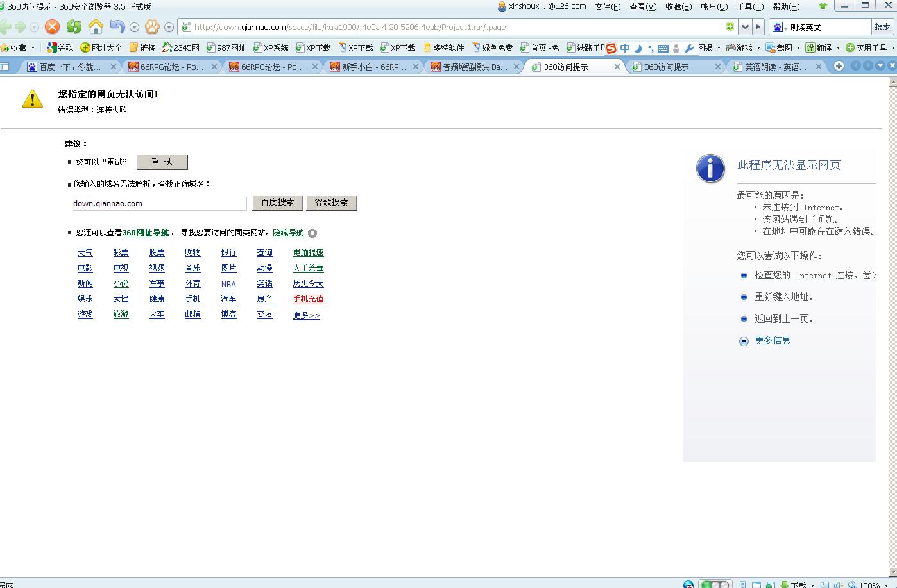This screenshot has height=588, width=897.
Task: Open the 手机充值 link
Action: (x=308, y=299)
